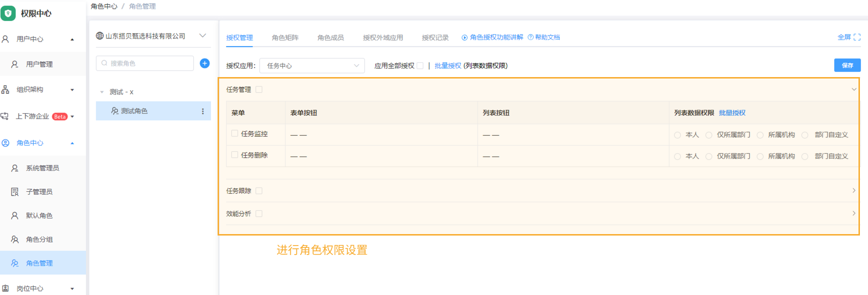Click the blue 保存 button

click(847, 65)
